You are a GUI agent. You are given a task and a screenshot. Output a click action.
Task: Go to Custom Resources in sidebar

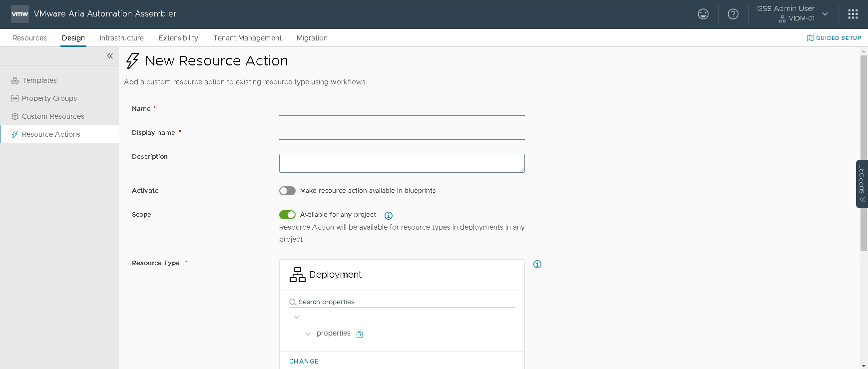53,116
